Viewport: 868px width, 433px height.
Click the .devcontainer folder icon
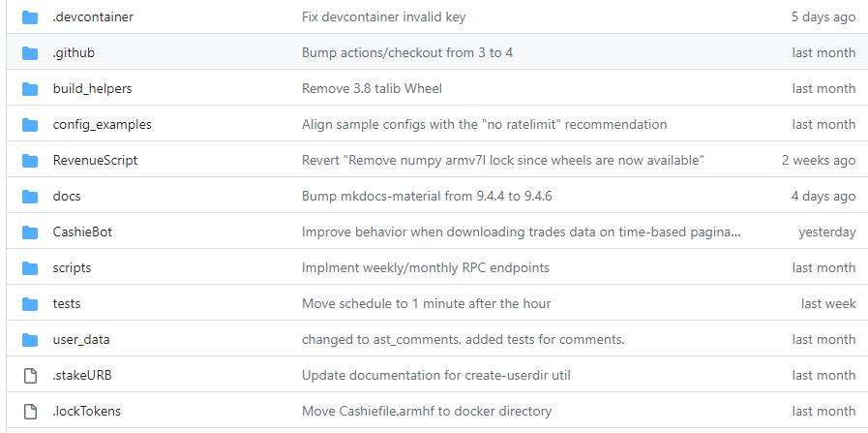point(30,16)
